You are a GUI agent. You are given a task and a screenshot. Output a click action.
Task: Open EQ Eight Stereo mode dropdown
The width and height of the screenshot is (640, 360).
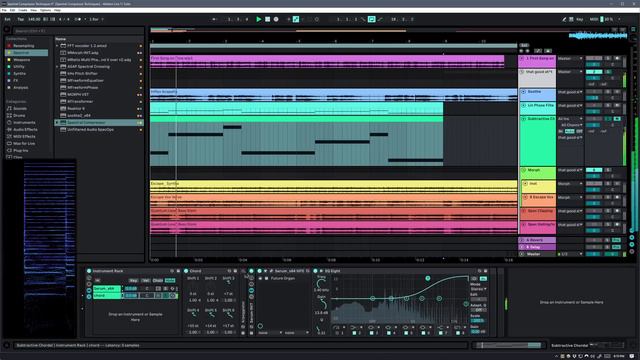click(x=478, y=289)
